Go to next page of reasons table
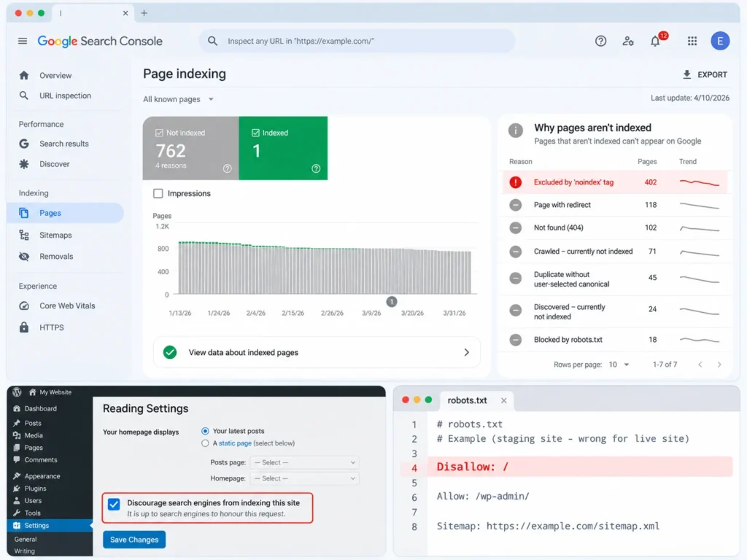This screenshot has height=560, width=747. pos(719,365)
